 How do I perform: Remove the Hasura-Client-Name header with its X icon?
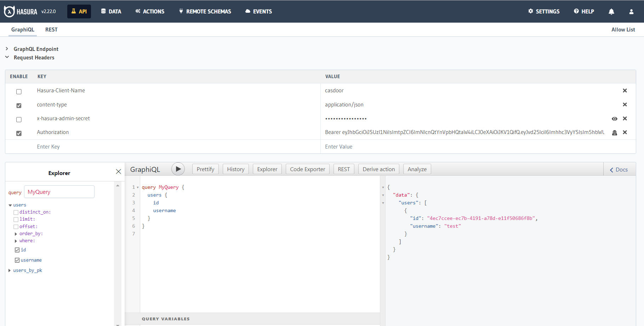[x=625, y=91]
